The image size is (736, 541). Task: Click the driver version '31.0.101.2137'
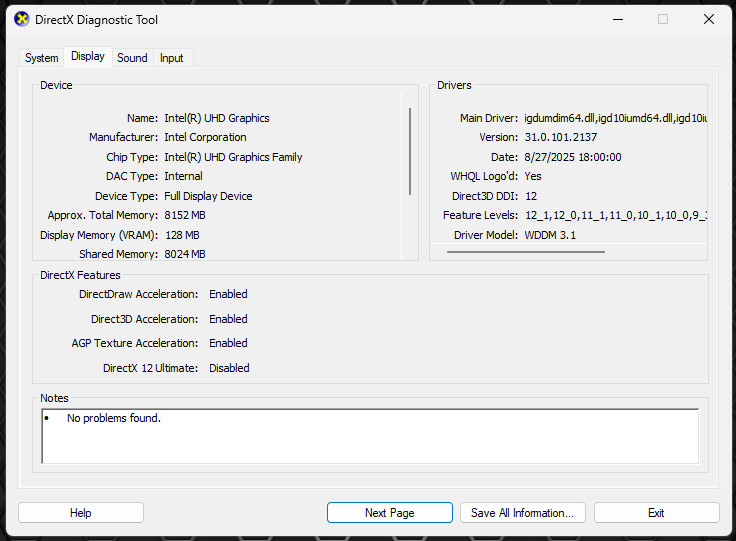(561, 137)
